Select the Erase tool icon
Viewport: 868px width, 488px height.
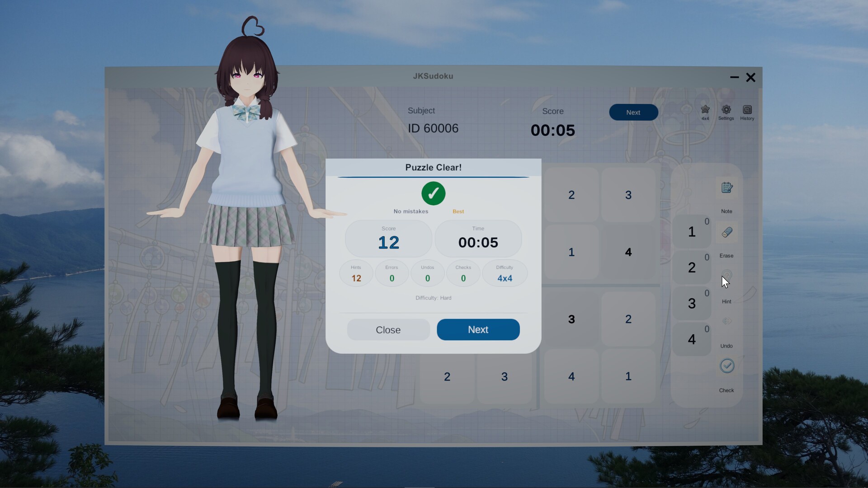click(x=726, y=232)
